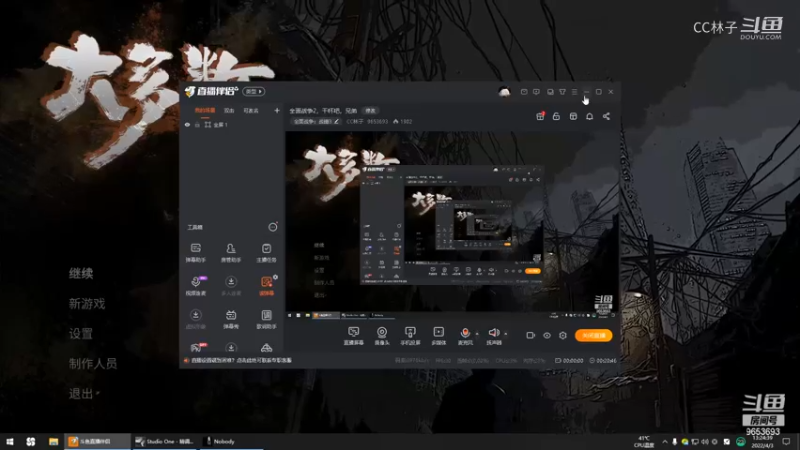Open the gift box icon with red dot
800x450 pixels.
click(x=540, y=116)
